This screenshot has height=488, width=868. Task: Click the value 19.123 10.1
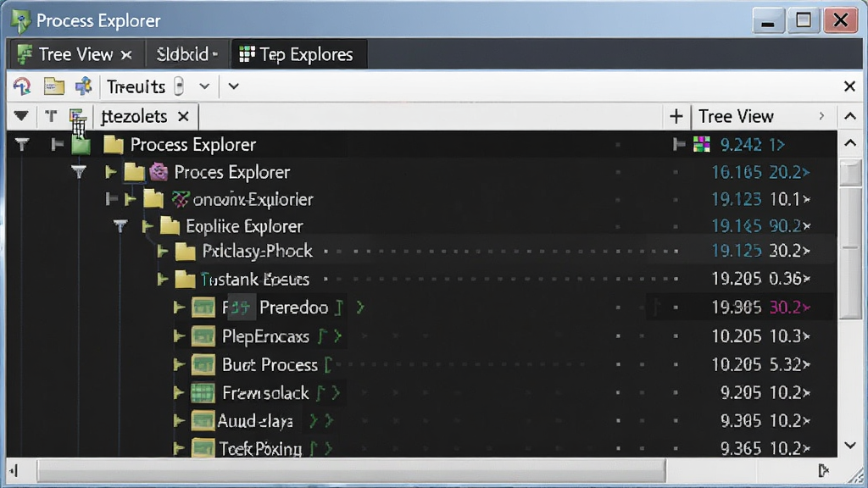pos(760,199)
